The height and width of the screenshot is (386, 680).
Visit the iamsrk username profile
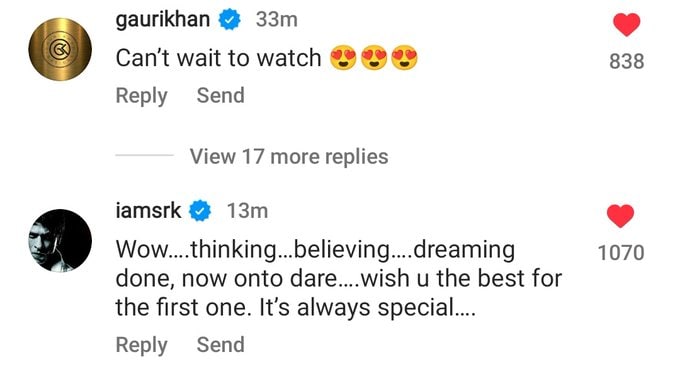[148, 211]
